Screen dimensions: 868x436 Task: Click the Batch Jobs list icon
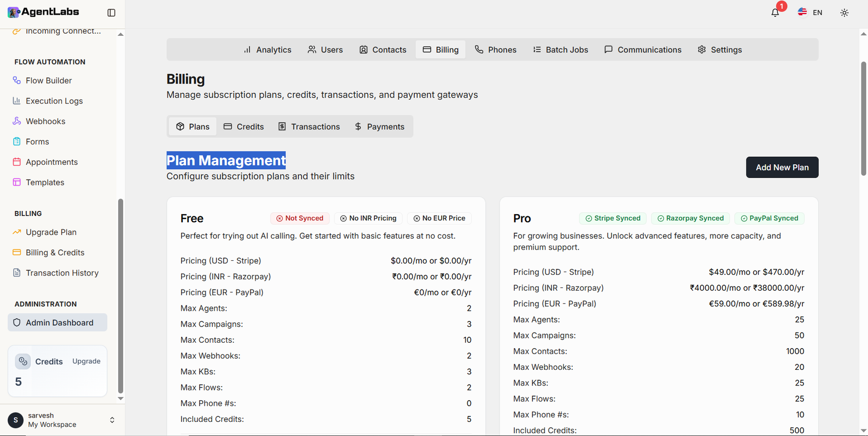pos(537,49)
